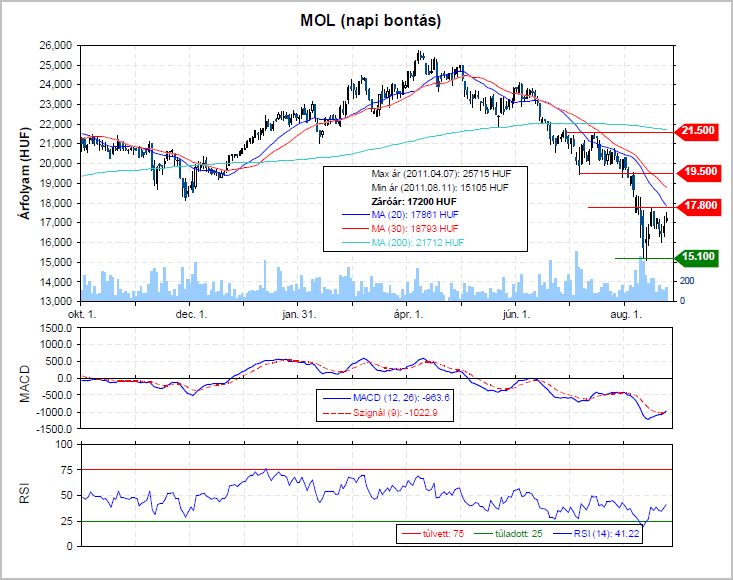Click the 22,000 price axis label
Viewport: 733px width, 580px height.
56,124
